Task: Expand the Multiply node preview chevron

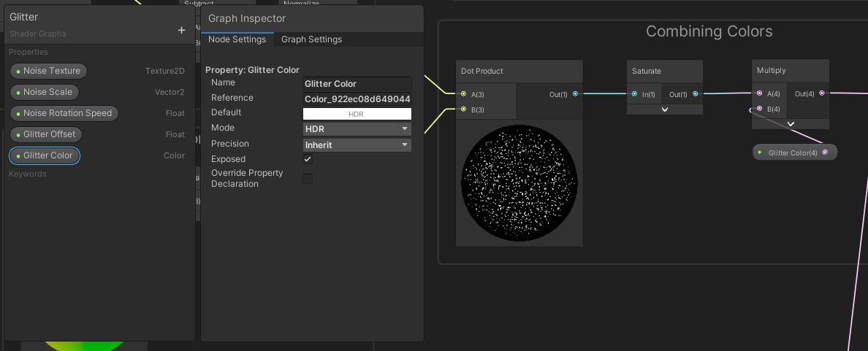Action: pos(791,124)
